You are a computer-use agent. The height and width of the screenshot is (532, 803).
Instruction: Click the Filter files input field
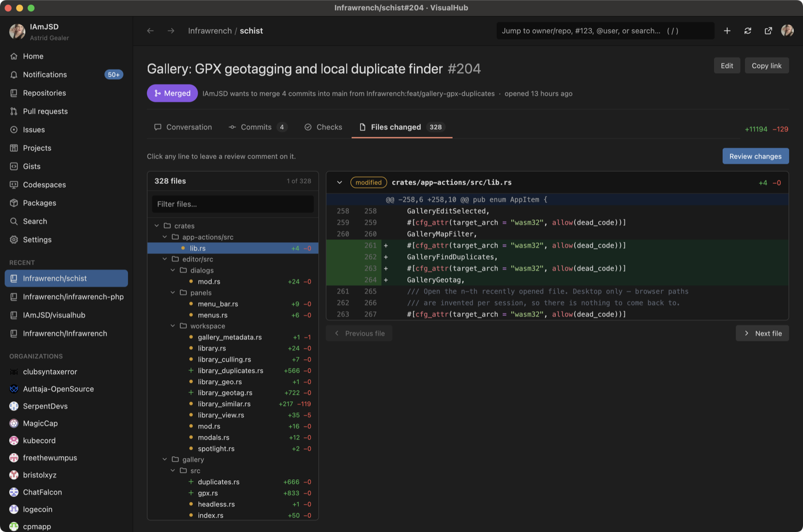232,204
